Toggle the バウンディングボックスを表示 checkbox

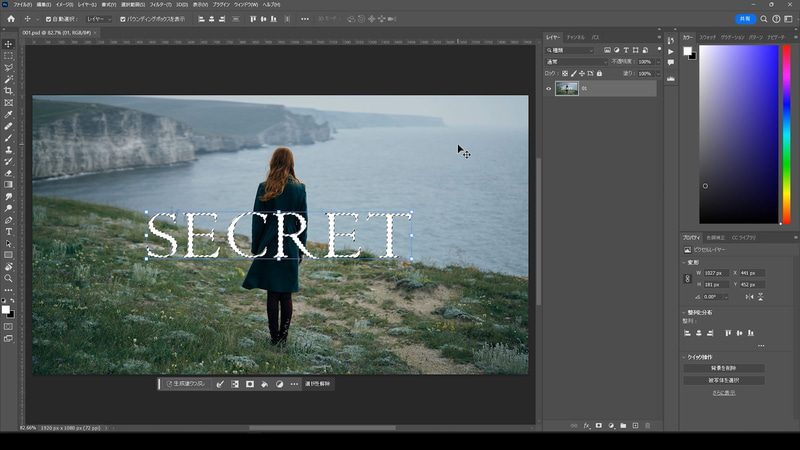pos(122,19)
